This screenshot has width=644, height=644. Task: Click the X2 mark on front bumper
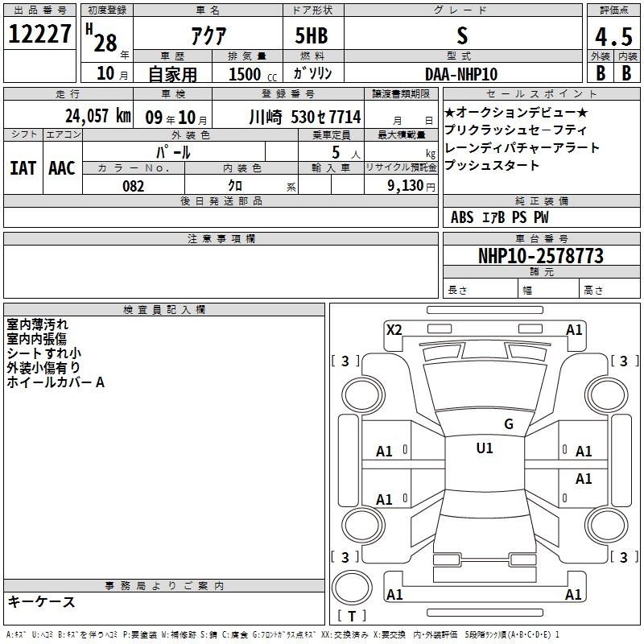coord(394,330)
